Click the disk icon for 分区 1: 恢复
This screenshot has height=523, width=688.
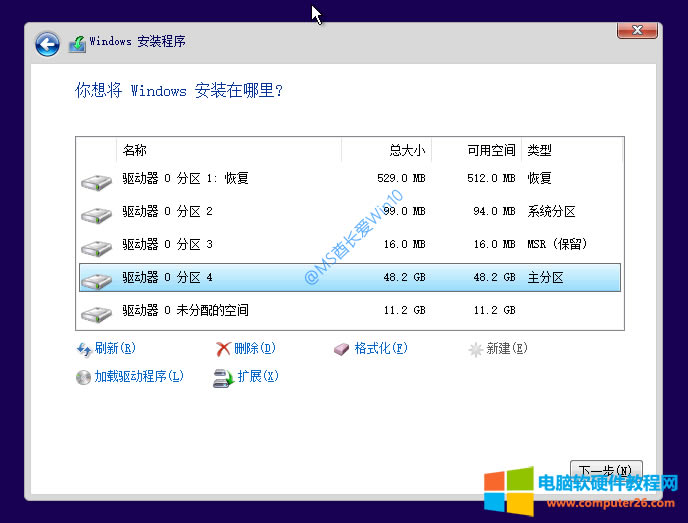[97, 182]
